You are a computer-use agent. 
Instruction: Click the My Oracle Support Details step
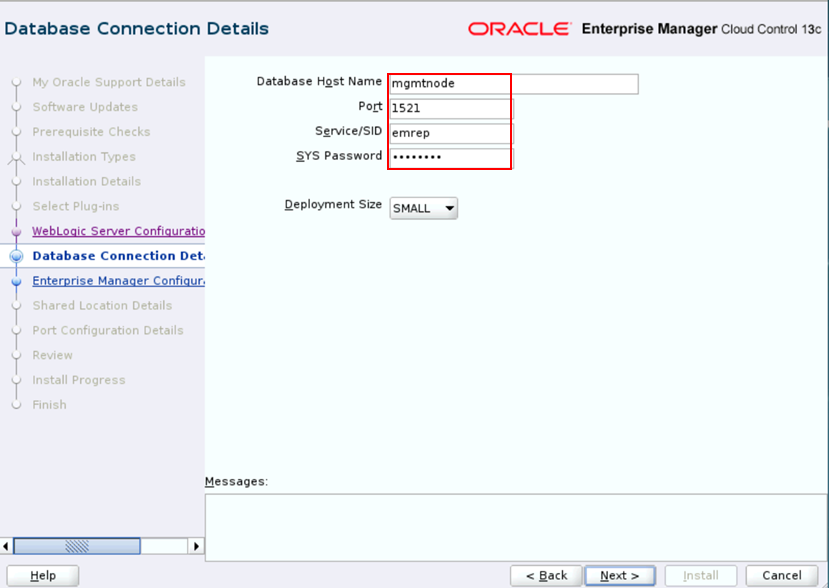point(109,82)
